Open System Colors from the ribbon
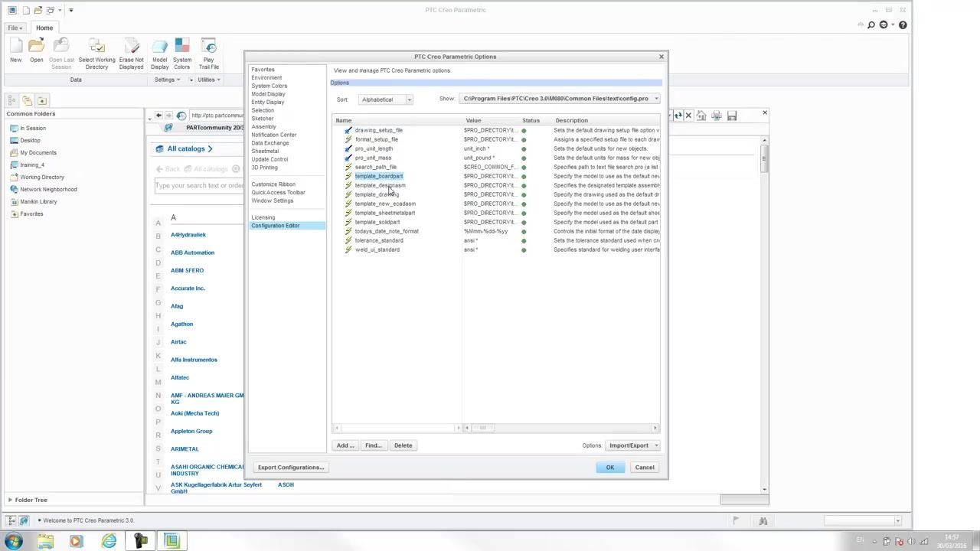Image resolution: width=980 pixels, height=551 pixels. tap(181, 54)
